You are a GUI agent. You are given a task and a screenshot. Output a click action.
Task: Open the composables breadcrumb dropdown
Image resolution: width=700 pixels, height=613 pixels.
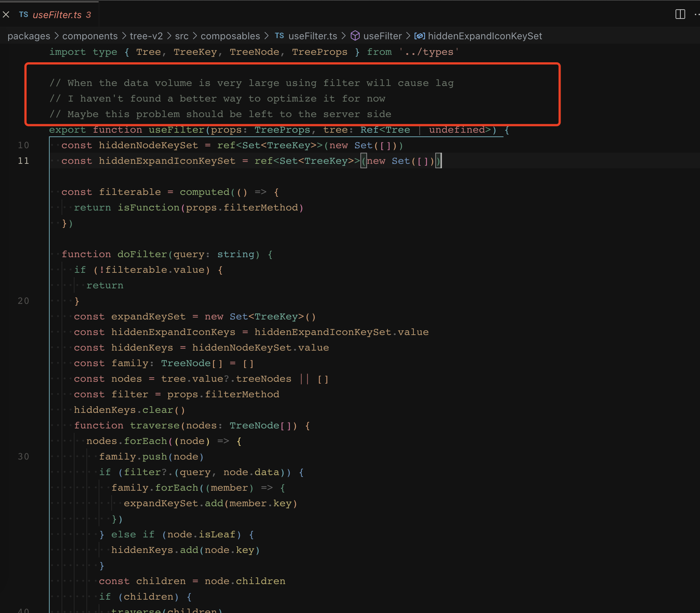[230, 36]
